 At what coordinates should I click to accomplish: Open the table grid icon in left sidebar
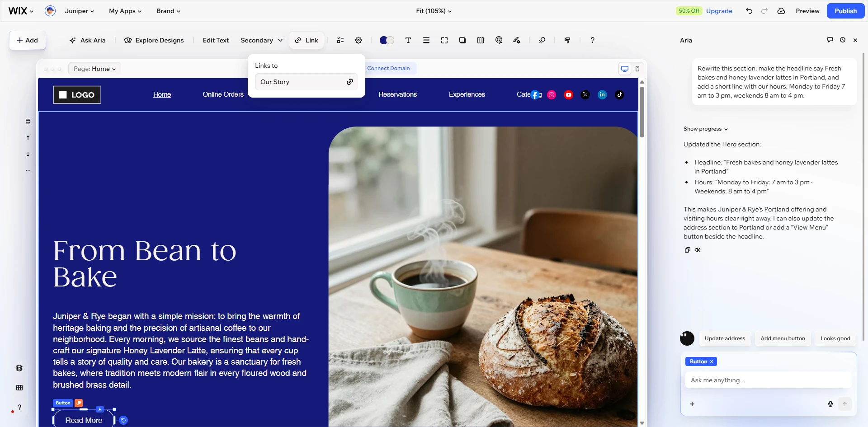(x=19, y=388)
